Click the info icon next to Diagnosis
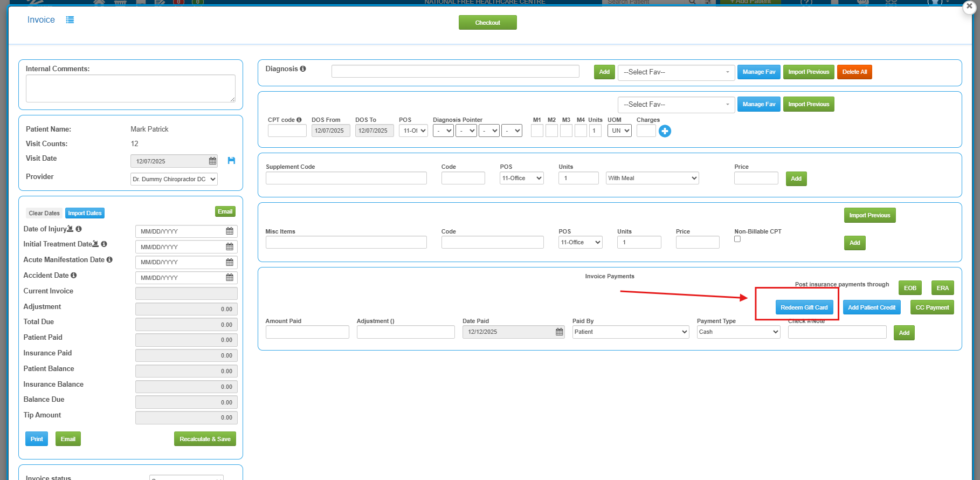980x480 pixels. [x=303, y=69]
